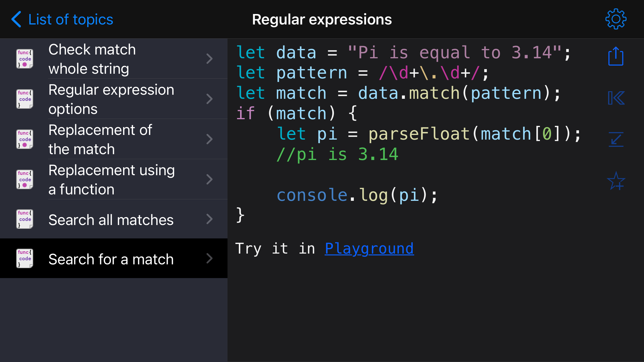Tap the console.log(pi) code line

[x=357, y=195]
